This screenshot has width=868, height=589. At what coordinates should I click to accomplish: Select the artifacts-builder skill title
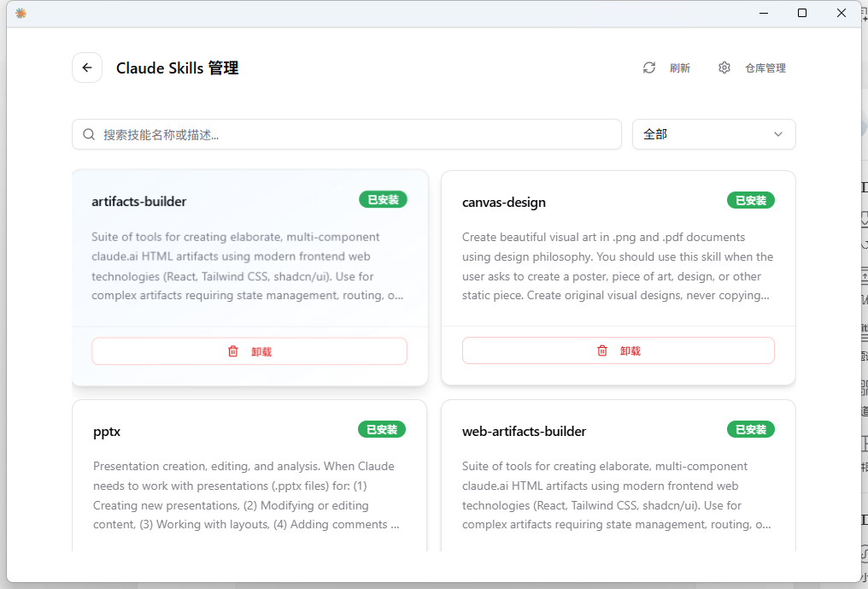(139, 201)
